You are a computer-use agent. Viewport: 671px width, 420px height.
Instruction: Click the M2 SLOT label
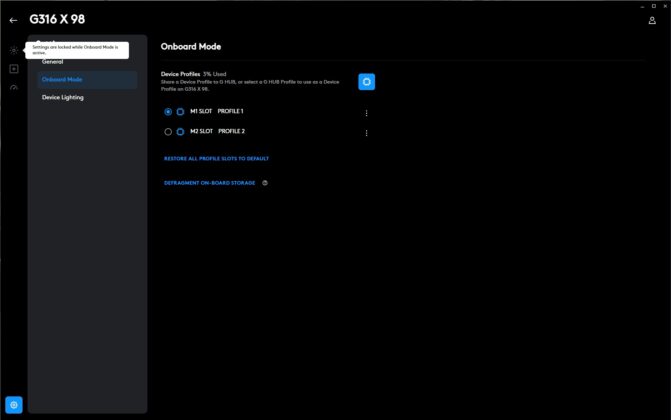click(202, 131)
